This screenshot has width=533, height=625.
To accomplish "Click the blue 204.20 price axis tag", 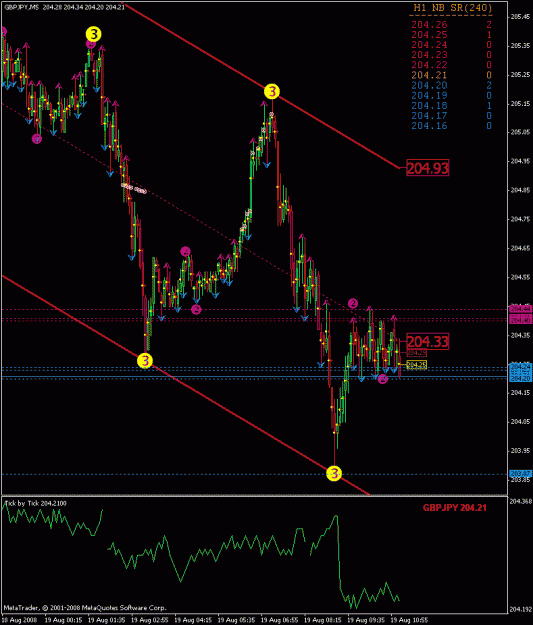I will [521, 378].
